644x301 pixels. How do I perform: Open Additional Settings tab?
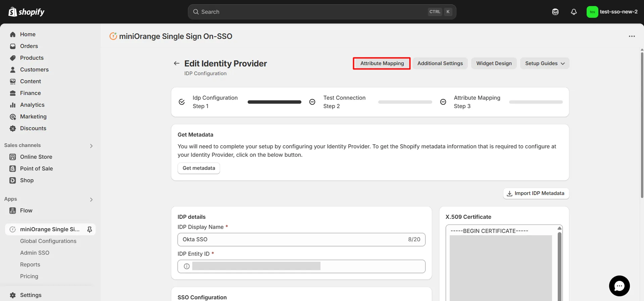point(440,63)
